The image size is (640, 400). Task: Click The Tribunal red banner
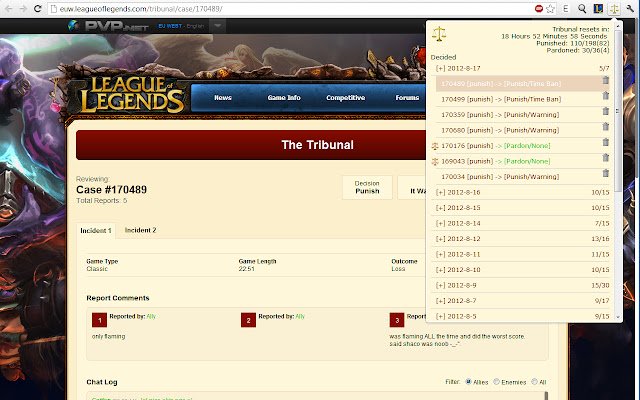click(x=251, y=145)
